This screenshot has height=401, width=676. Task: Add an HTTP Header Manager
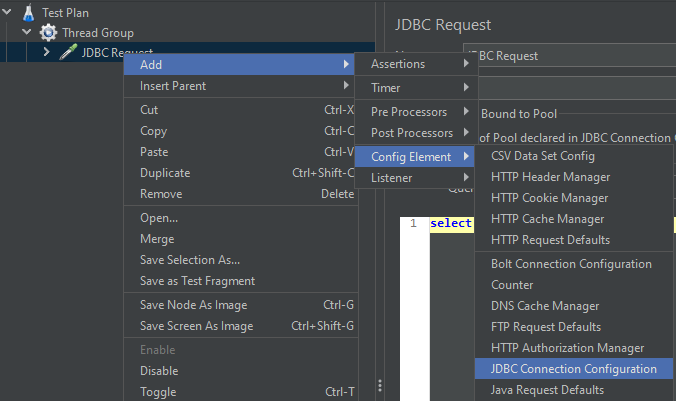pyautogui.click(x=574, y=177)
